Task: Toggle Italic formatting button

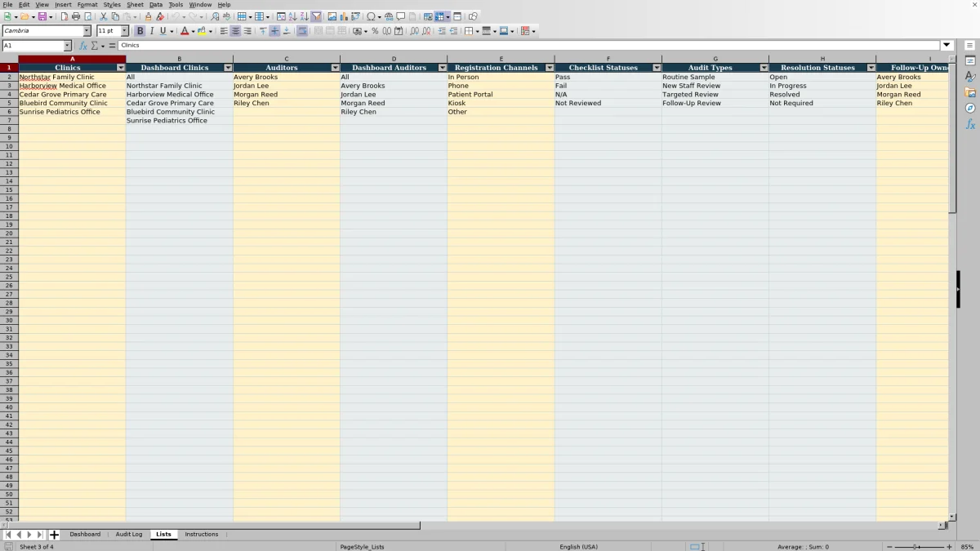Action: pyautogui.click(x=151, y=31)
